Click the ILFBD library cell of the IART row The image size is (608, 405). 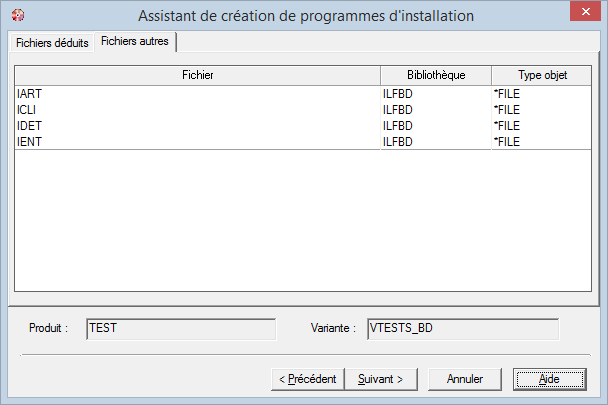(x=400, y=94)
